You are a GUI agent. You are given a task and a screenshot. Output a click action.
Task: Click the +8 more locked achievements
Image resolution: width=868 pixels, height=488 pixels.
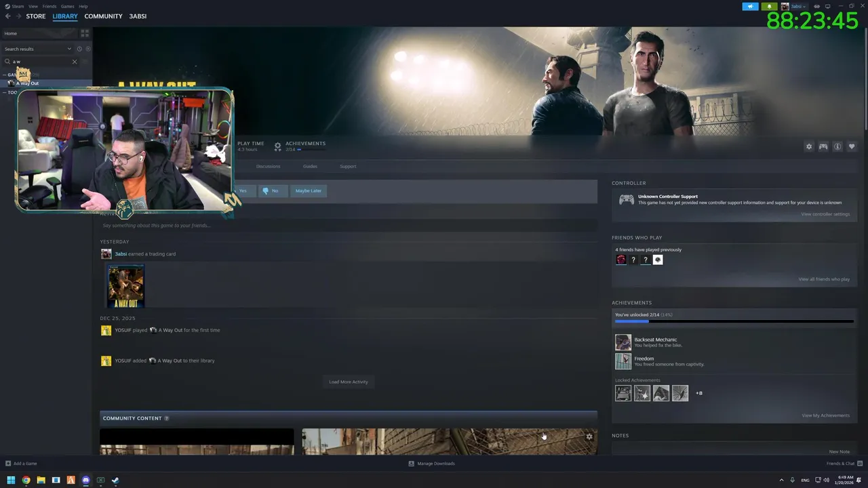699,393
